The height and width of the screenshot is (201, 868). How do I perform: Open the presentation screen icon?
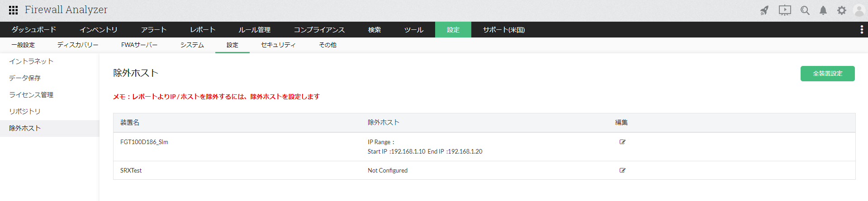click(785, 10)
